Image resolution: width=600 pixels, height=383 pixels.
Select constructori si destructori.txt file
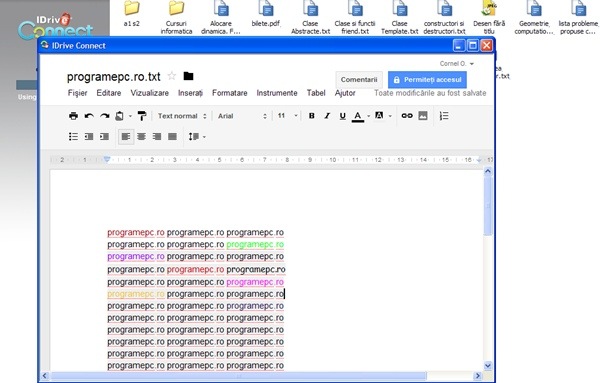(x=444, y=17)
